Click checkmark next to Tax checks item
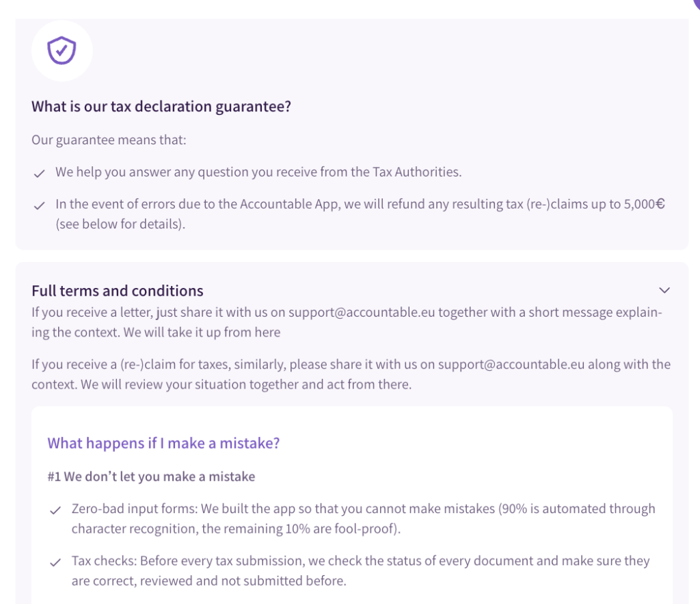 pos(55,562)
